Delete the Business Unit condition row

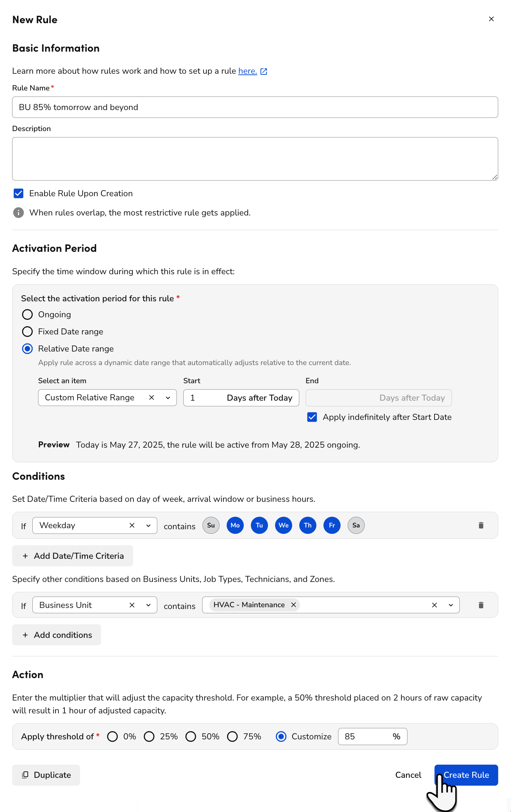[481, 605]
